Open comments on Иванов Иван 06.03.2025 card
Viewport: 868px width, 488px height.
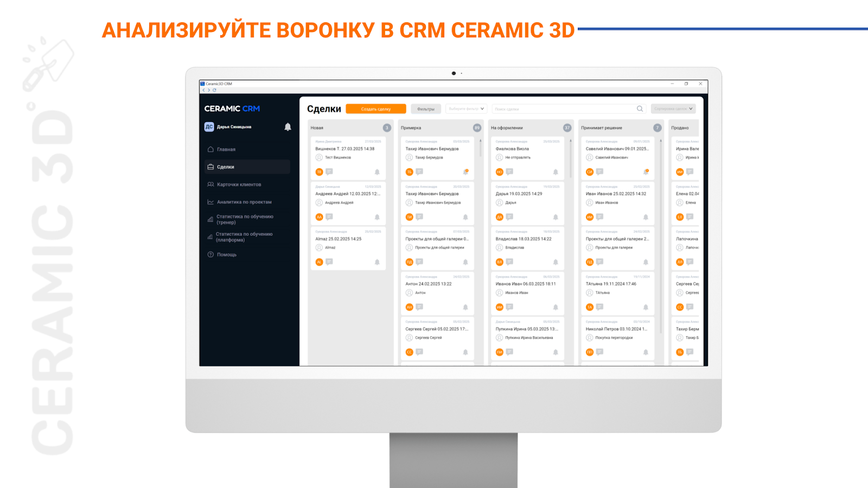coord(509,307)
